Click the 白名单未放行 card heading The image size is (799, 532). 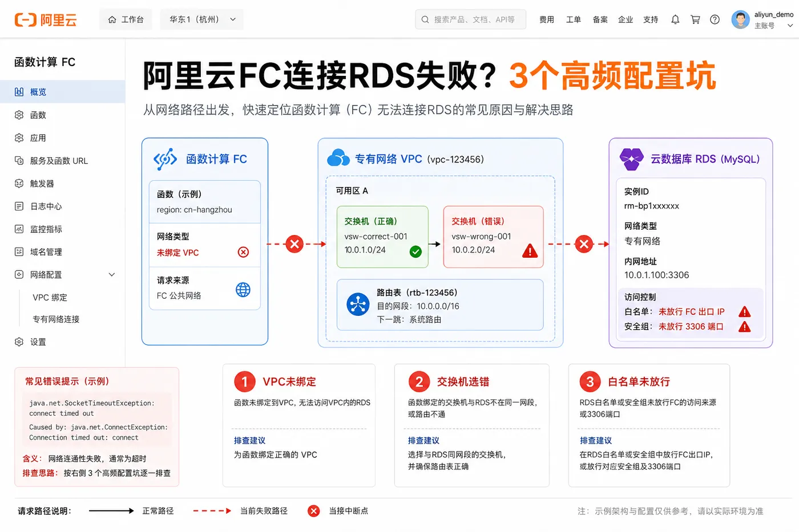point(639,381)
